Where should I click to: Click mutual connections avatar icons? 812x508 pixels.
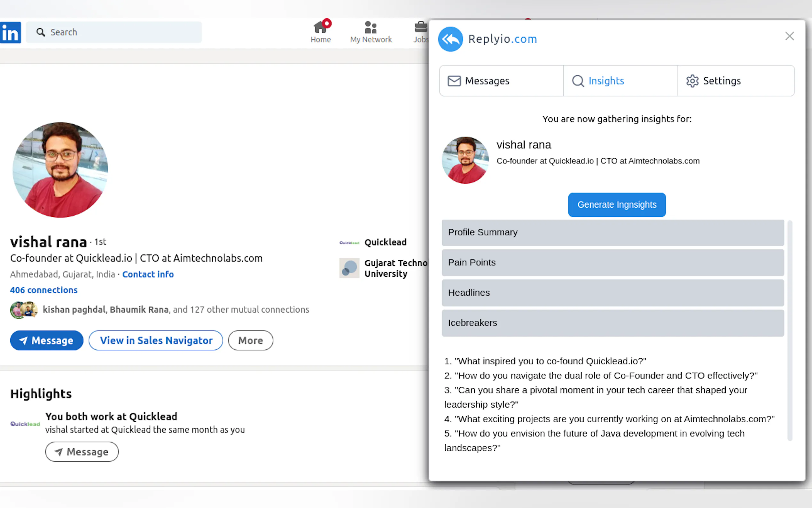click(24, 310)
